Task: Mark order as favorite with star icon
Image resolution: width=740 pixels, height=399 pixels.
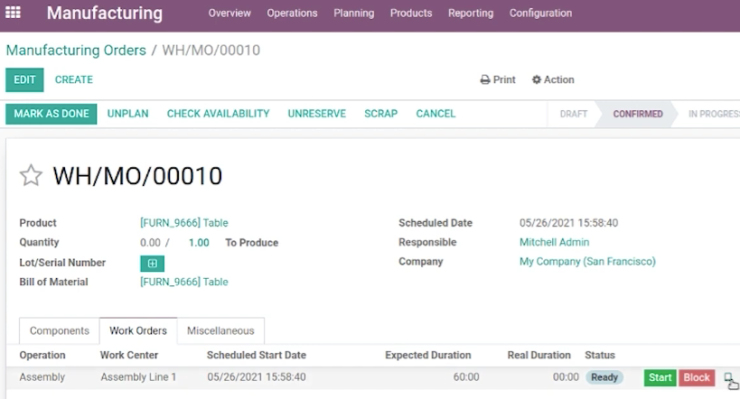Action: point(31,175)
